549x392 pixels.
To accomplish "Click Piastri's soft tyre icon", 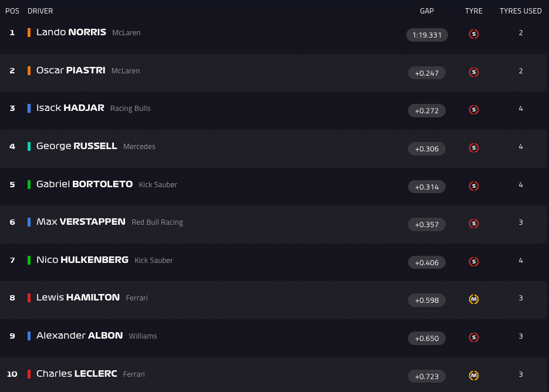I will click(x=474, y=72).
